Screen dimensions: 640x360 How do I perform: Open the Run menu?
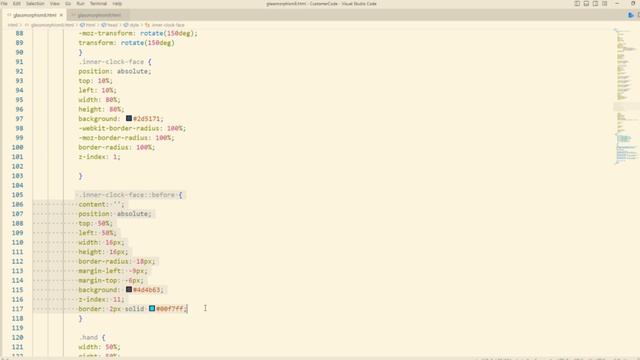point(80,4)
